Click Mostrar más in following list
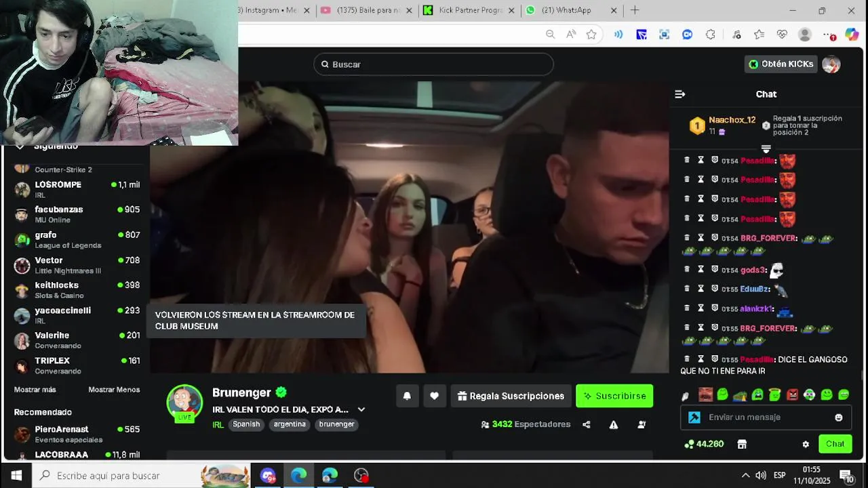This screenshot has height=488, width=868. 35,390
